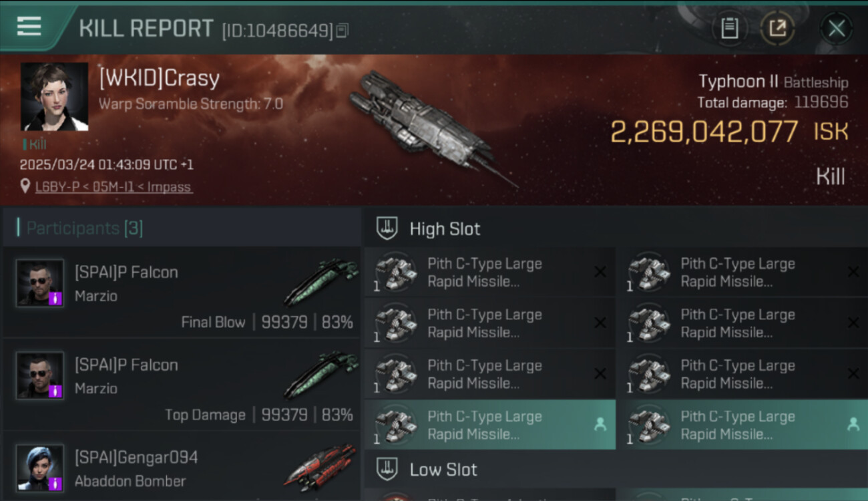Copy the kill report ID
The image size is (868, 501).
point(343,30)
